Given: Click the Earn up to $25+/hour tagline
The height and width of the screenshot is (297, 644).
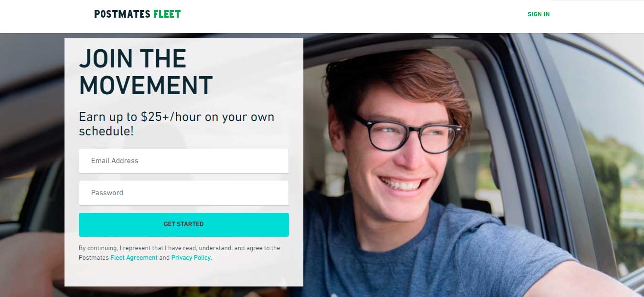Looking at the screenshot, I should click(176, 124).
